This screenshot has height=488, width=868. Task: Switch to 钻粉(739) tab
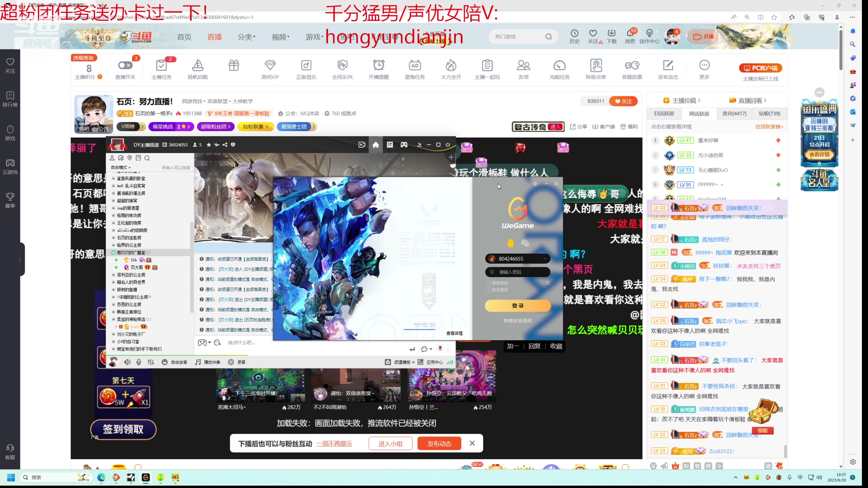pyautogui.click(x=769, y=114)
